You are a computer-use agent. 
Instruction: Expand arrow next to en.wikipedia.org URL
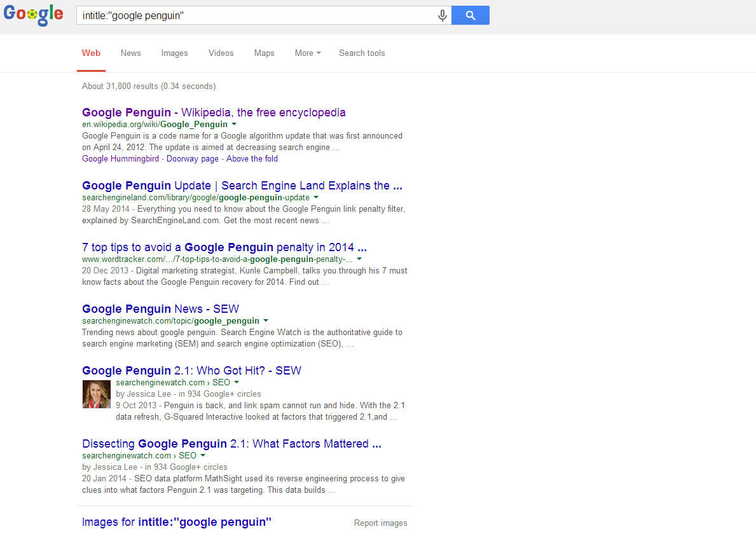(235, 124)
